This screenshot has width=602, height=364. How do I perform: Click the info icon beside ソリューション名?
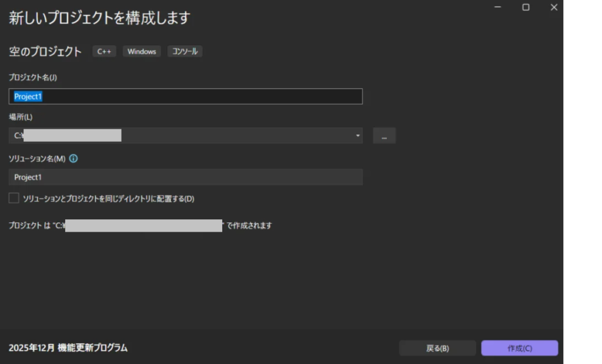(x=73, y=159)
